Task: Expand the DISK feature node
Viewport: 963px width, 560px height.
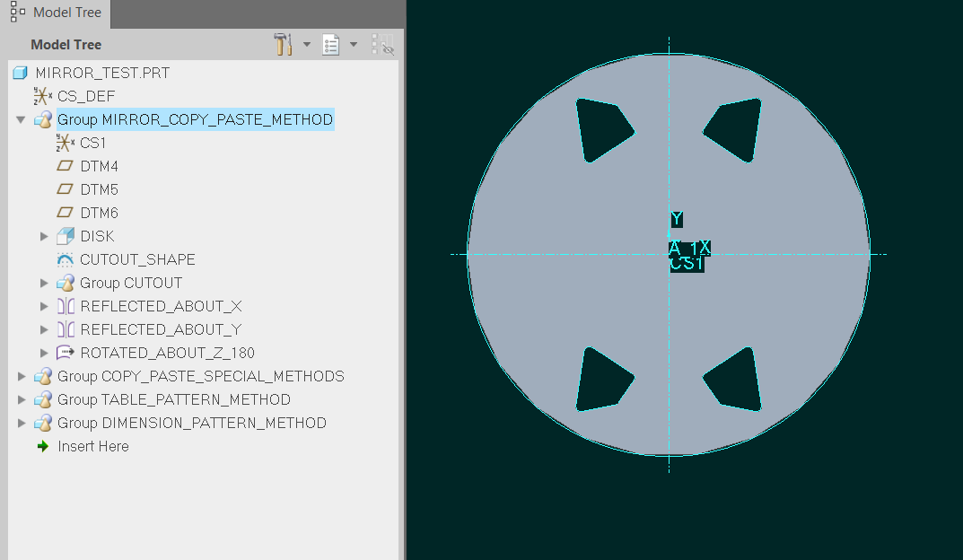Action: pyautogui.click(x=43, y=236)
